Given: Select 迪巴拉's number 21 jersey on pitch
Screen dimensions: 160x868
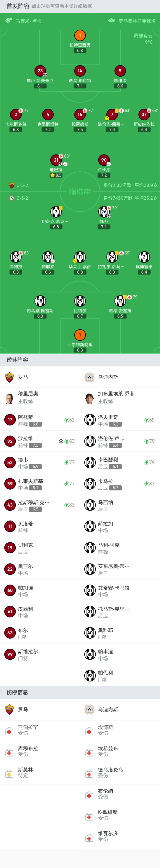Looking at the screenshot, I should coord(56,160).
